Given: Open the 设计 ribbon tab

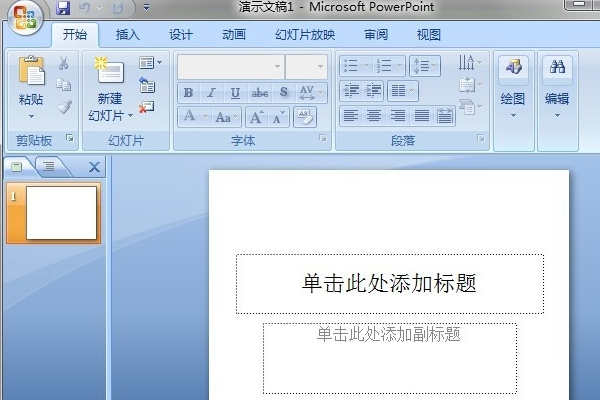Looking at the screenshot, I should click(181, 35).
